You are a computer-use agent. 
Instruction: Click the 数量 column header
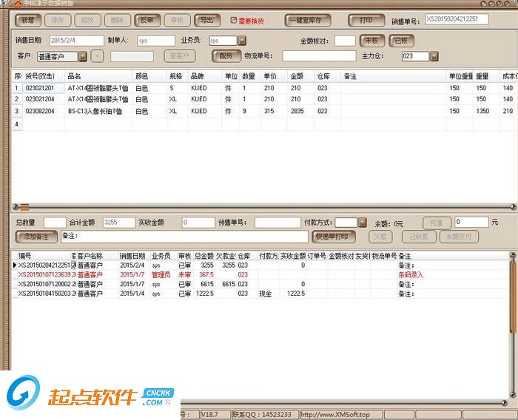tap(250, 77)
